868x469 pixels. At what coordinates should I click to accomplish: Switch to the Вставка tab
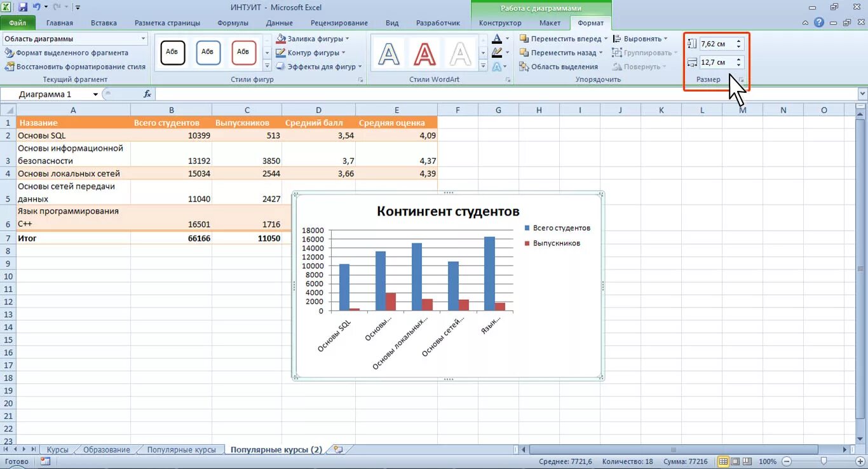pos(104,23)
